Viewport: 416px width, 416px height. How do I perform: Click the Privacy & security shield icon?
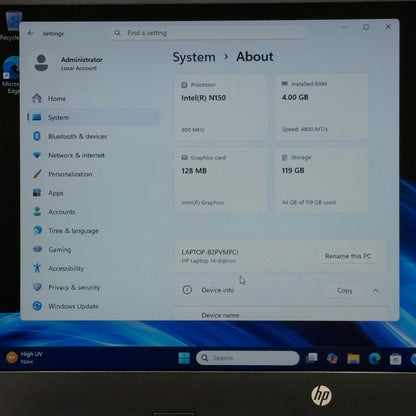coord(37,287)
